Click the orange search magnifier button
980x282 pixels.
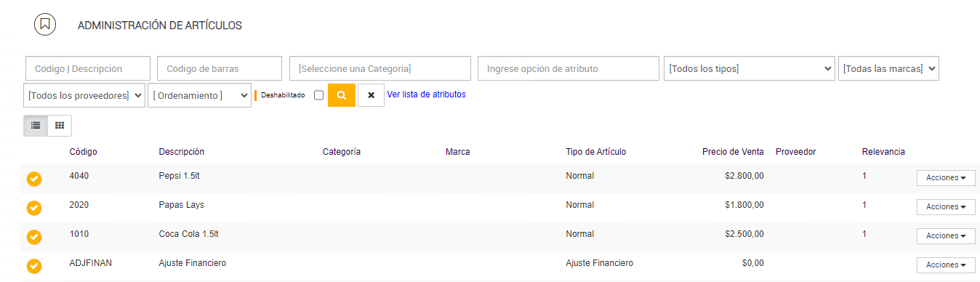pos(342,95)
